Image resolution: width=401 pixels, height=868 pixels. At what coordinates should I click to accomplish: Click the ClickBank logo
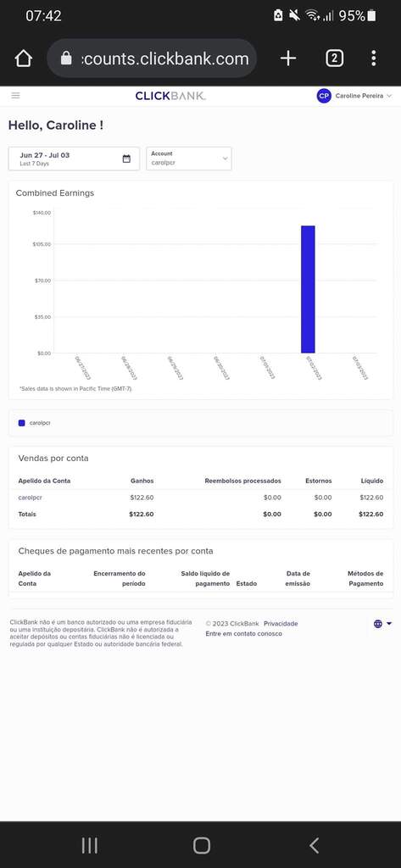point(170,96)
